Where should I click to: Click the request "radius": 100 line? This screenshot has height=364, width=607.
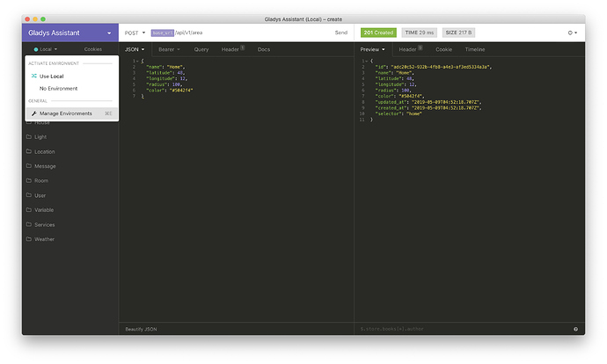[165, 84]
